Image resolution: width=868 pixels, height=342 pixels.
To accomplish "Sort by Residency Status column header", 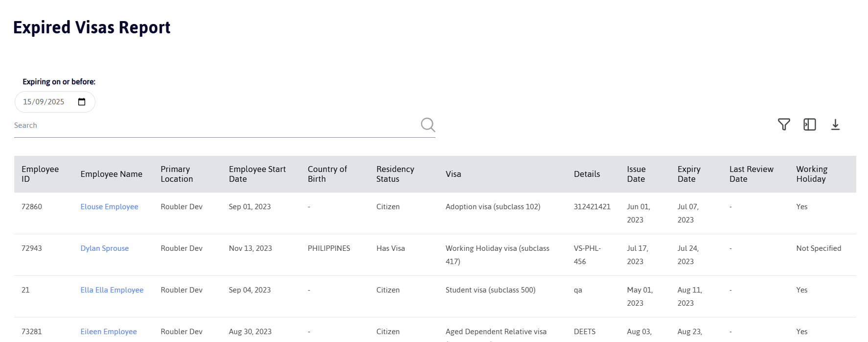I will point(395,174).
